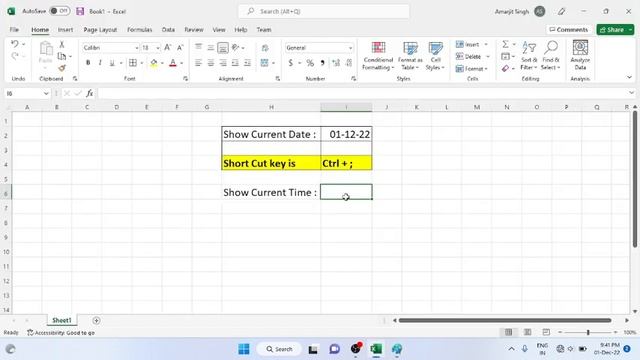Toggle Align Left
Image resolution: width=640 pixels, height=360 pixels.
click(198, 63)
